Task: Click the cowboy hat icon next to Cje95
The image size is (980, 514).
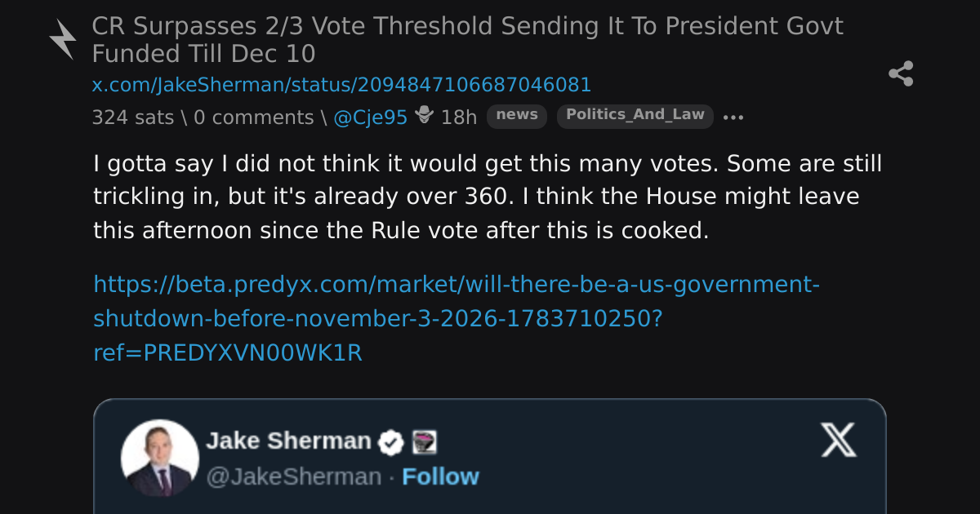Action: [x=424, y=115]
